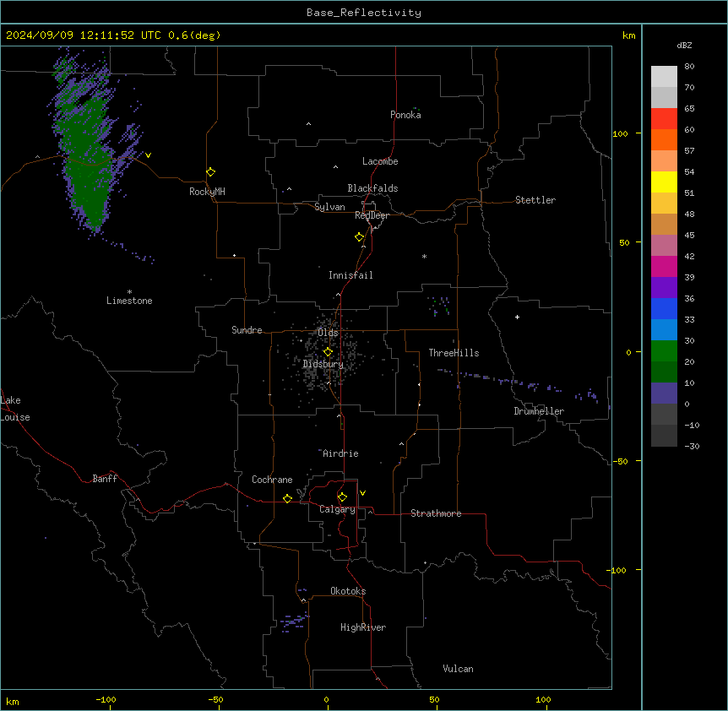The width and height of the screenshot is (728, 711).
Task: Click the yellow marker south of Cochrane
Action: click(287, 498)
